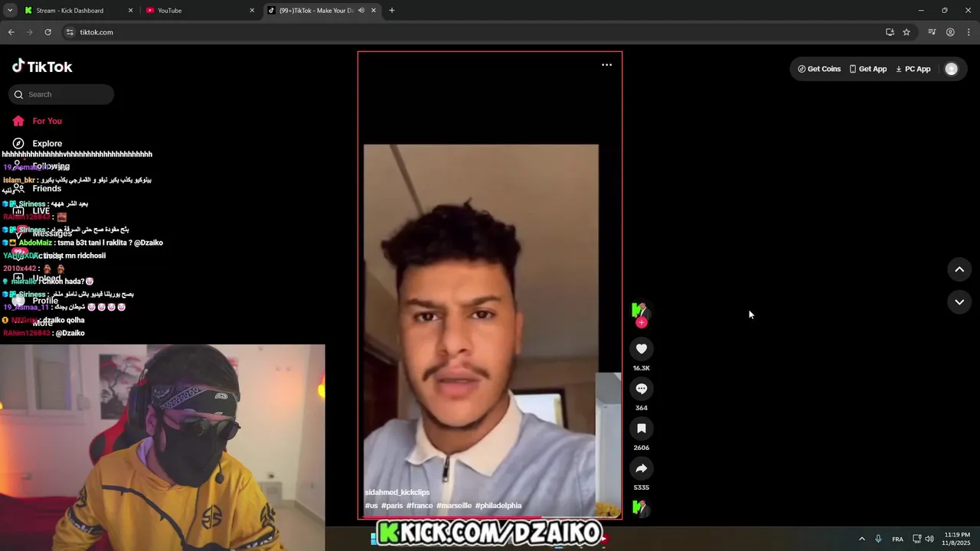Open the Chrome three-dot menu

coord(969,32)
